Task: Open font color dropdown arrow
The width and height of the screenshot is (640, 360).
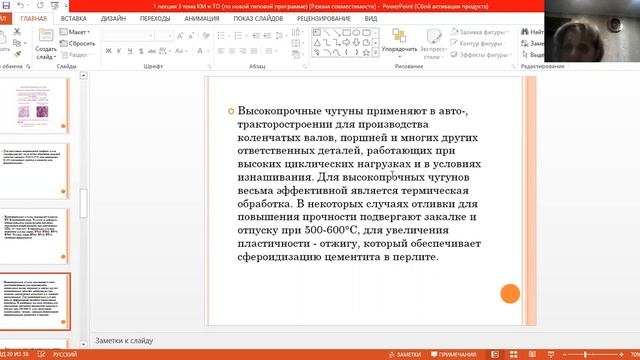Action: tap(207, 51)
